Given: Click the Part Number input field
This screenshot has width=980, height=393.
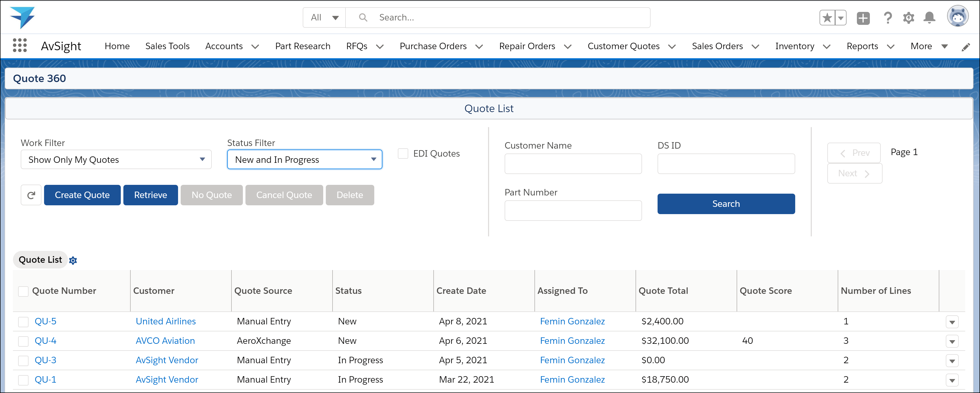Looking at the screenshot, I should tap(573, 210).
